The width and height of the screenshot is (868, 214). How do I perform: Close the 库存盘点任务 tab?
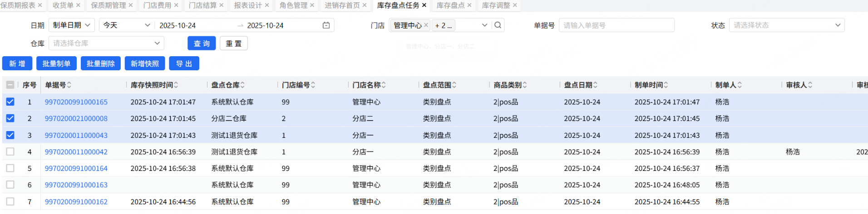[424, 5]
